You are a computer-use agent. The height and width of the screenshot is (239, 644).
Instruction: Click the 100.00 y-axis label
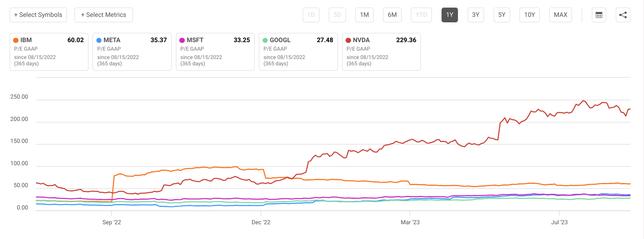pos(19,164)
